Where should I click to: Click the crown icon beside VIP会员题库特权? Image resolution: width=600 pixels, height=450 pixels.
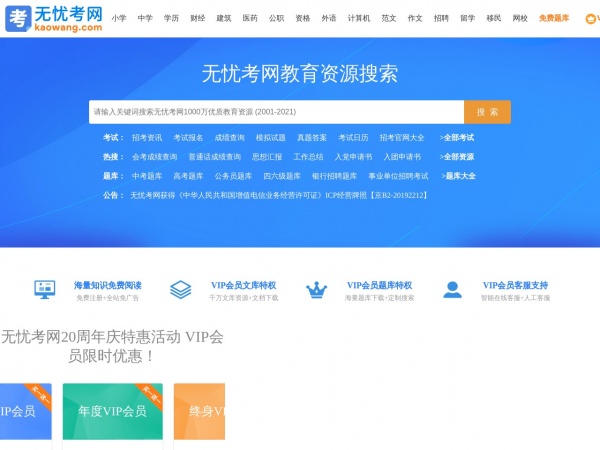(316, 290)
